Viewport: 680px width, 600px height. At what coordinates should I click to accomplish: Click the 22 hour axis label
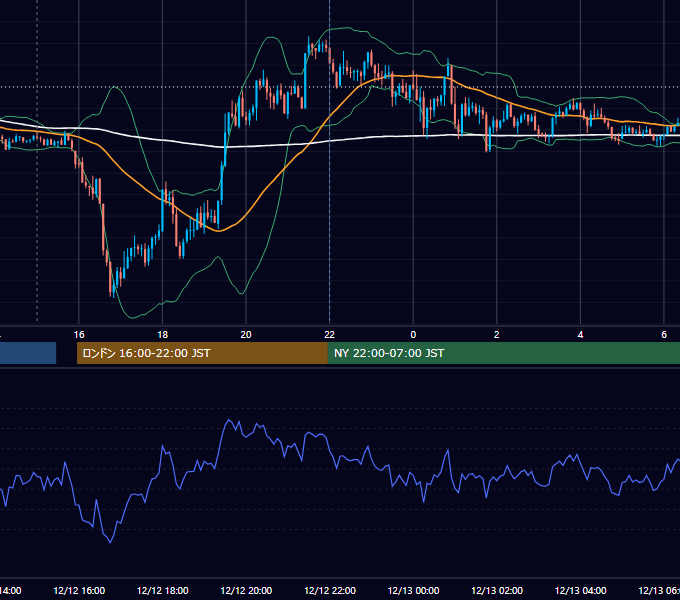(330, 335)
